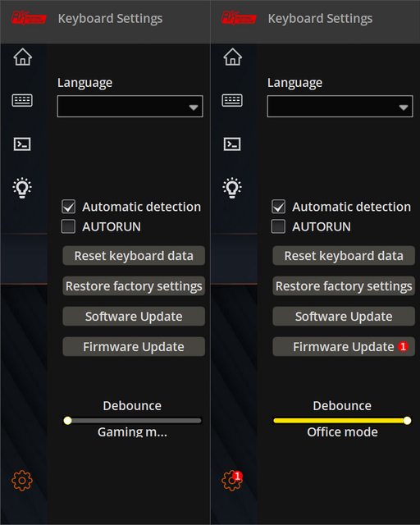The image size is (420, 525).
Task: Expand Language dropdown in left panel
Action: coord(130,107)
